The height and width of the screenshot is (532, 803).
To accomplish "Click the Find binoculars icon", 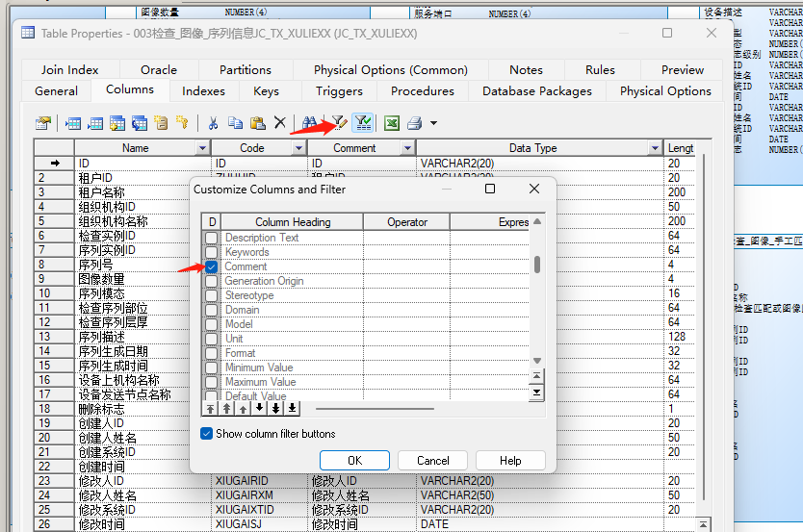I will 310,123.
